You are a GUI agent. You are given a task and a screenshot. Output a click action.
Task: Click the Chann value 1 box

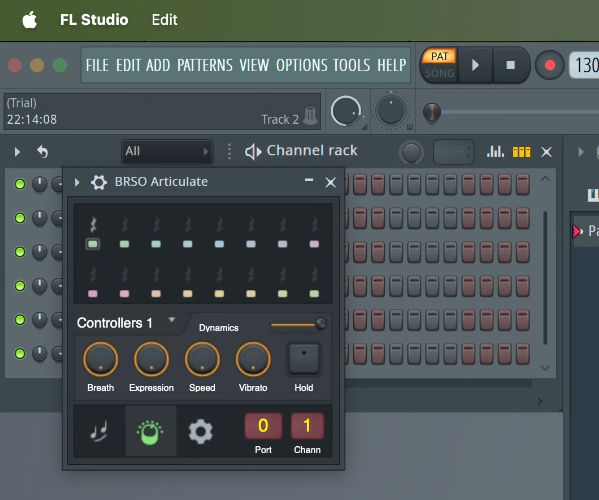(x=307, y=426)
